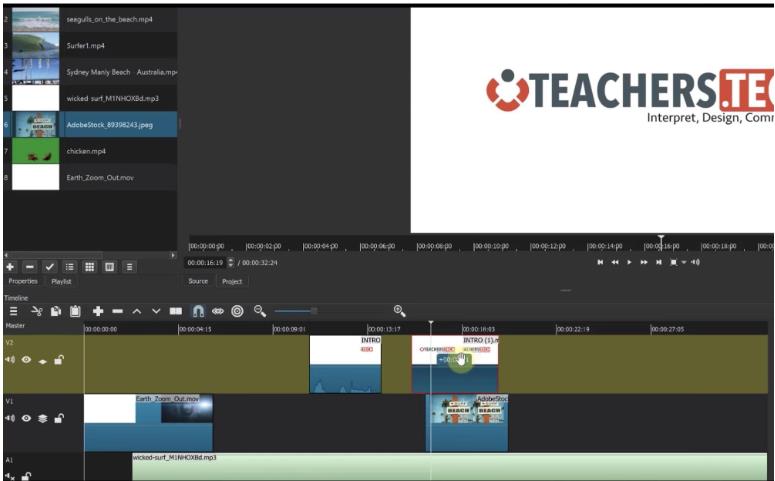Click the Cut scissors icon in timeline toolbar
775x481 pixels.
coord(37,311)
